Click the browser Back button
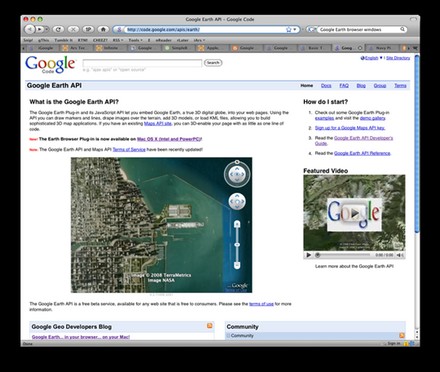This screenshot has width=440, height=372. (x=30, y=29)
